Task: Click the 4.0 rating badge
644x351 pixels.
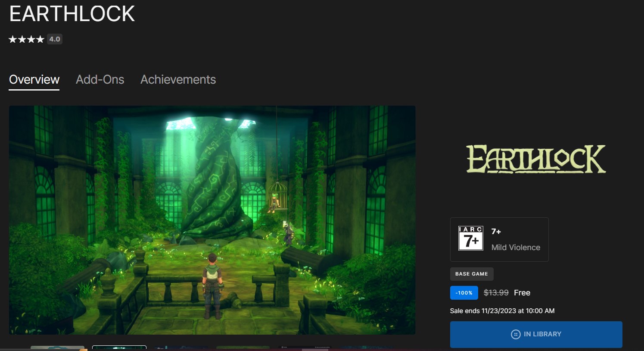Action: pyautogui.click(x=55, y=39)
